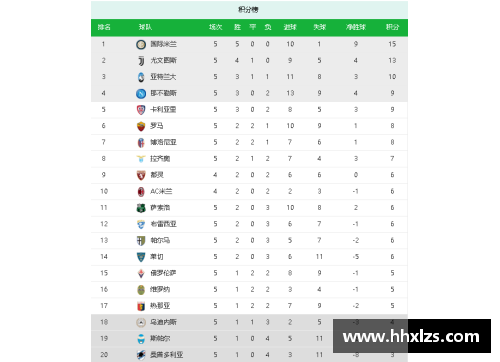
Task: Click the Genoa crest in row 17
Action: [141, 306]
